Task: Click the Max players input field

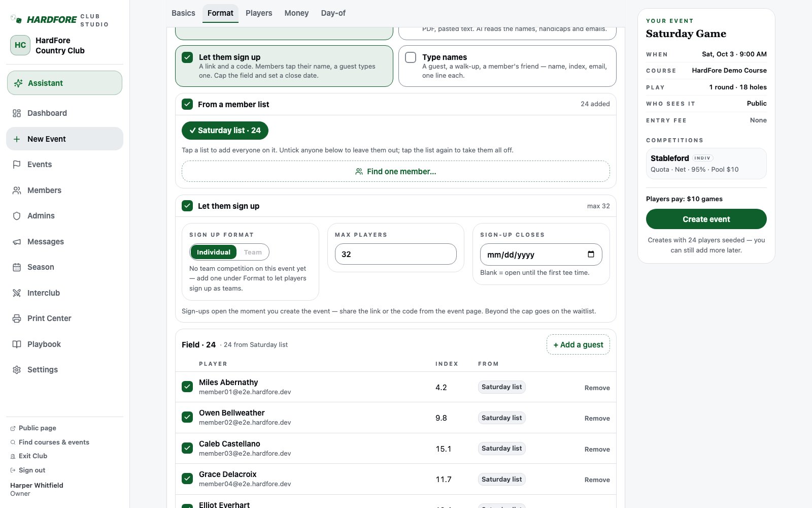Action: [x=396, y=254]
